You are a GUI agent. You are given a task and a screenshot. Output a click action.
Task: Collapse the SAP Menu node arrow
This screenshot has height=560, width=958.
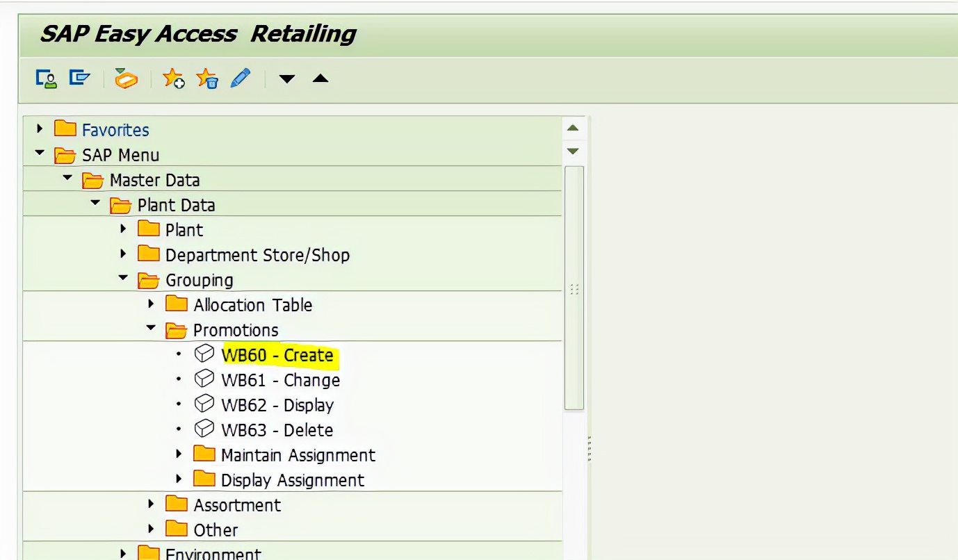(x=40, y=153)
